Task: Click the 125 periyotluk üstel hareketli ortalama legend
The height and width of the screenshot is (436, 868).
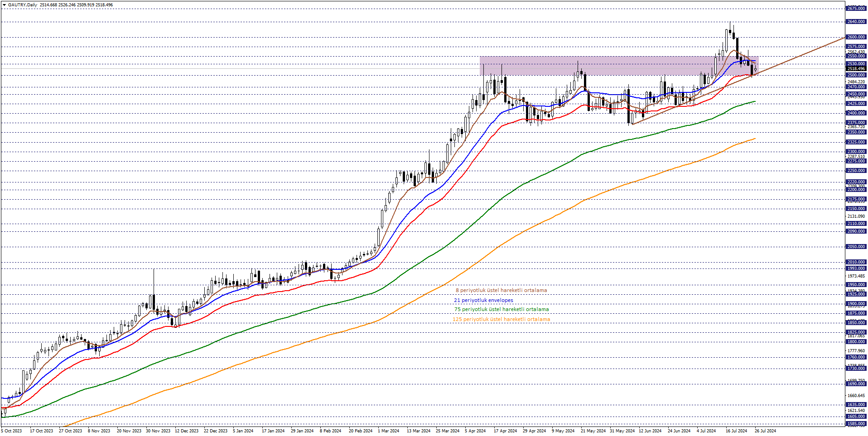Action: [x=502, y=319]
